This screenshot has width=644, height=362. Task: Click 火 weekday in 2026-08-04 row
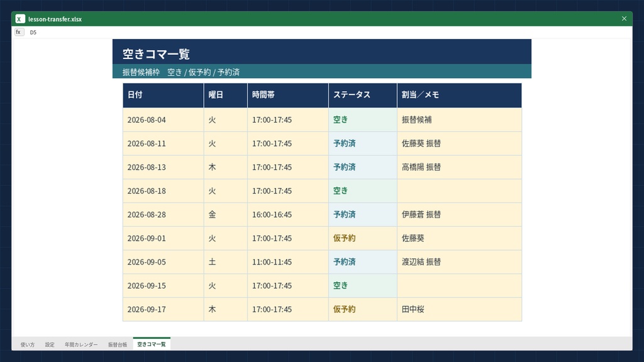[x=226, y=120]
